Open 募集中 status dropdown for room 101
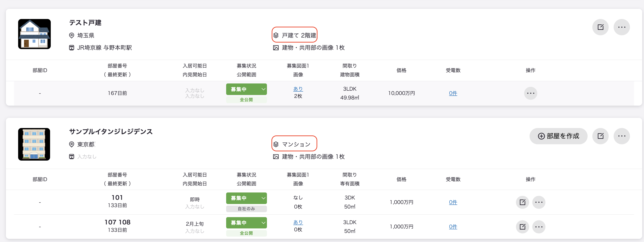644x242 pixels. click(x=246, y=198)
